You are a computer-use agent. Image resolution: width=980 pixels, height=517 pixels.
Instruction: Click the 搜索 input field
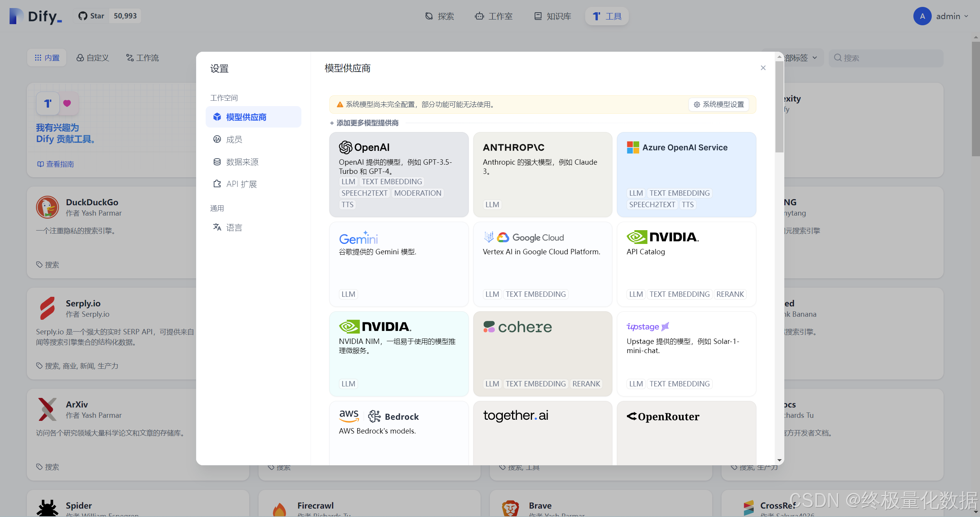tap(886, 57)
